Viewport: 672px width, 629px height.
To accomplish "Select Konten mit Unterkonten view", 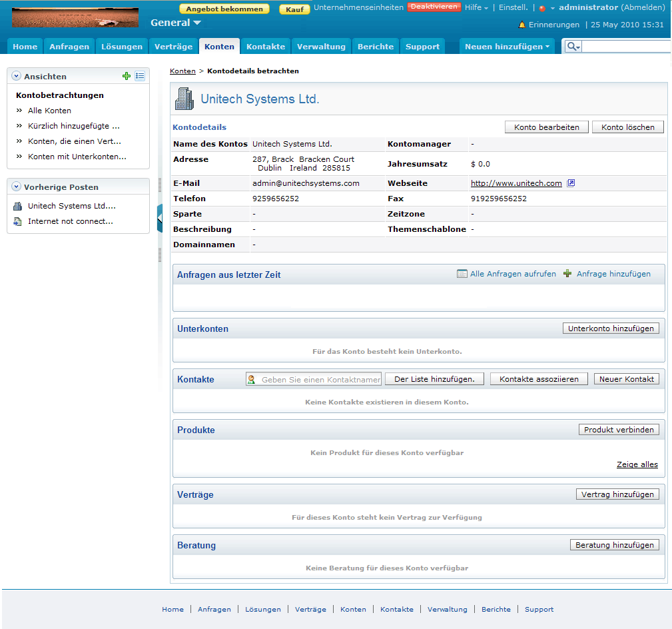I will coord(77,157).
